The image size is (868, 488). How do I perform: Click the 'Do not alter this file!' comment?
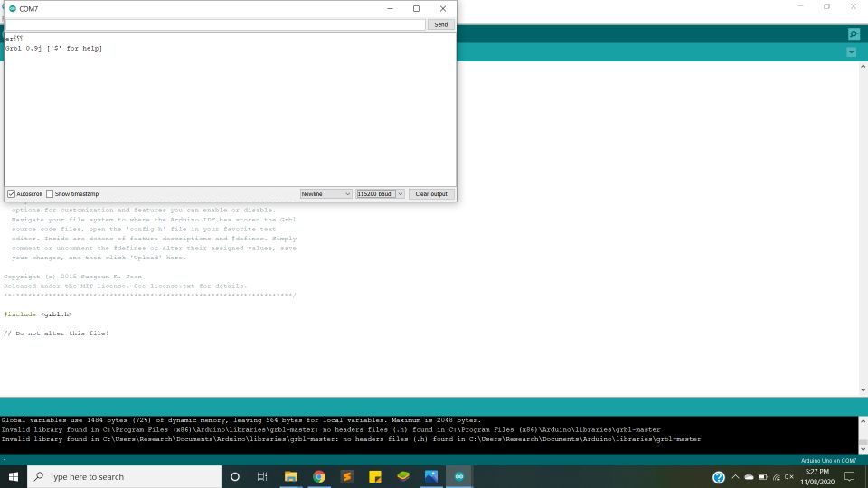[x=56, y=333]
